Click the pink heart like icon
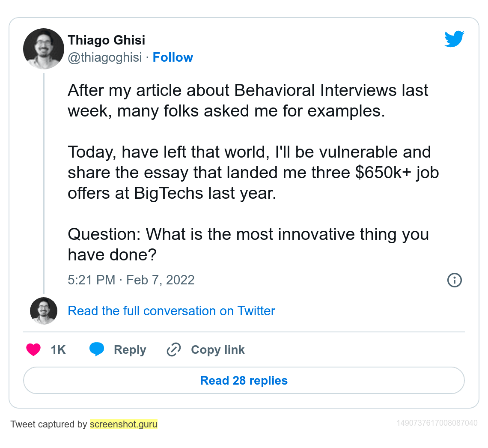488x448 pixels. coord(33,349)
